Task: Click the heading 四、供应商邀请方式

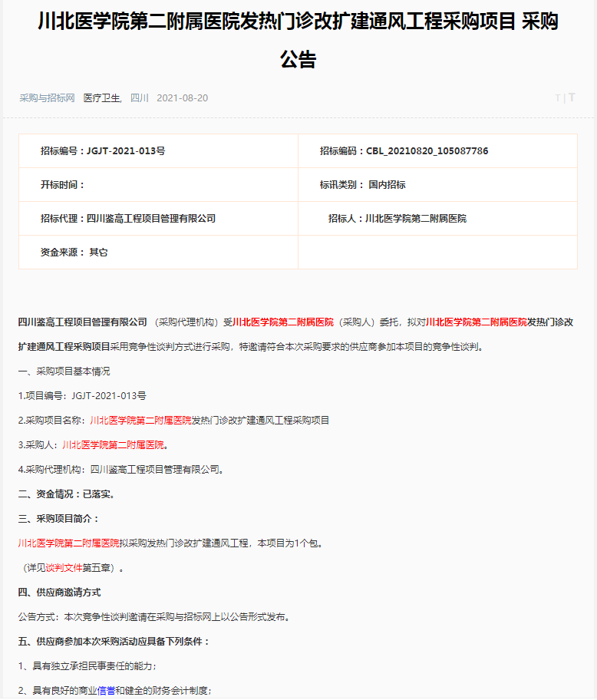Action: (x=59, y=593)
